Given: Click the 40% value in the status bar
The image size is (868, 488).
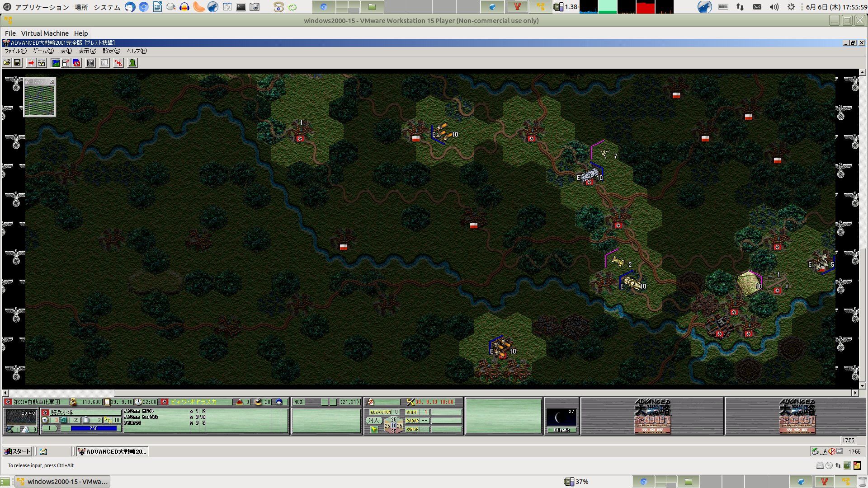Looking at the screenshot, I should coord(299,402).
